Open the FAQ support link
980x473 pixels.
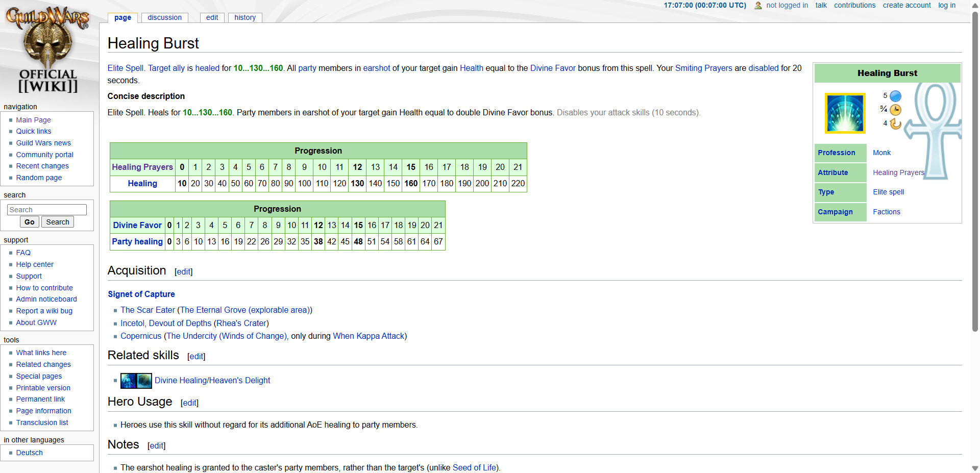23,253
